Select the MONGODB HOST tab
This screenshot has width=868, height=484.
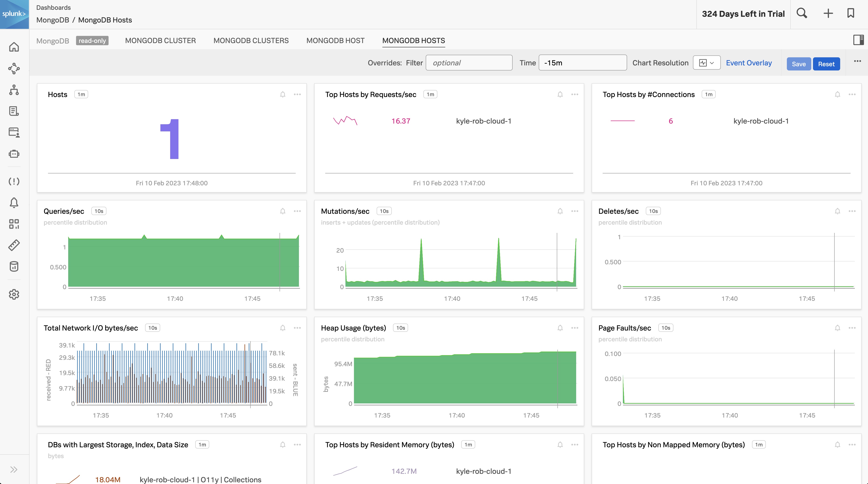coord(335,40)
